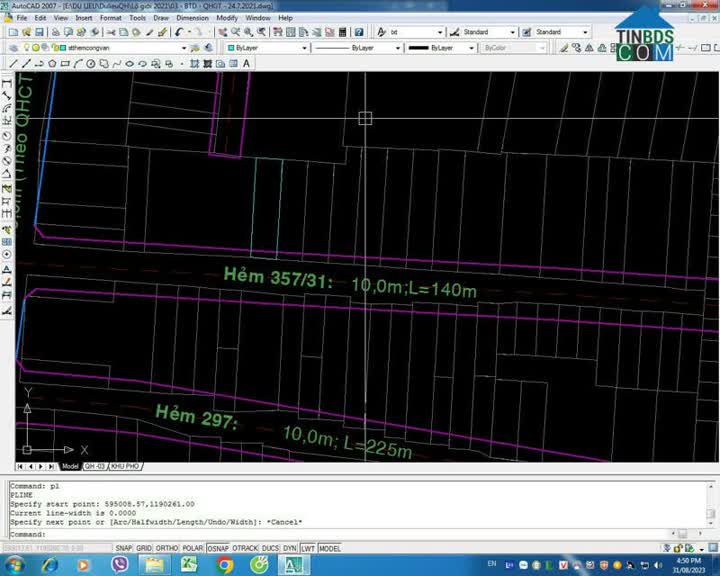Screen dimensions: 720x576
Task: Click the POLAR button in status bar
Action: (192, 548)
